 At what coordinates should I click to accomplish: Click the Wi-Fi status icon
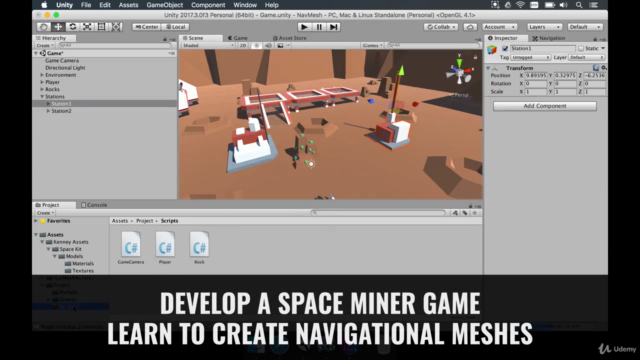(520, 5)
